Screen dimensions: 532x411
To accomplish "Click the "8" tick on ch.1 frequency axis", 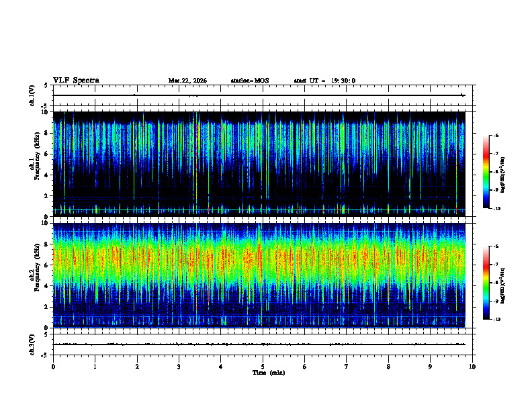I will coord(47,133).
